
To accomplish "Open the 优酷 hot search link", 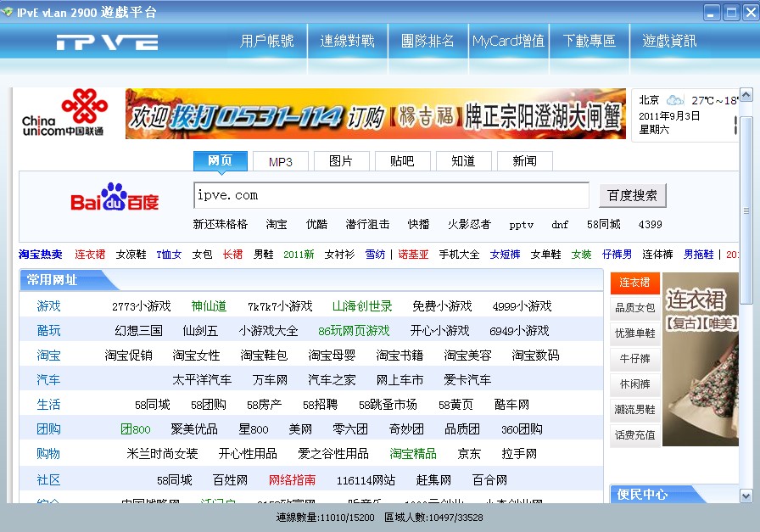I will click(x=316, y=225).
